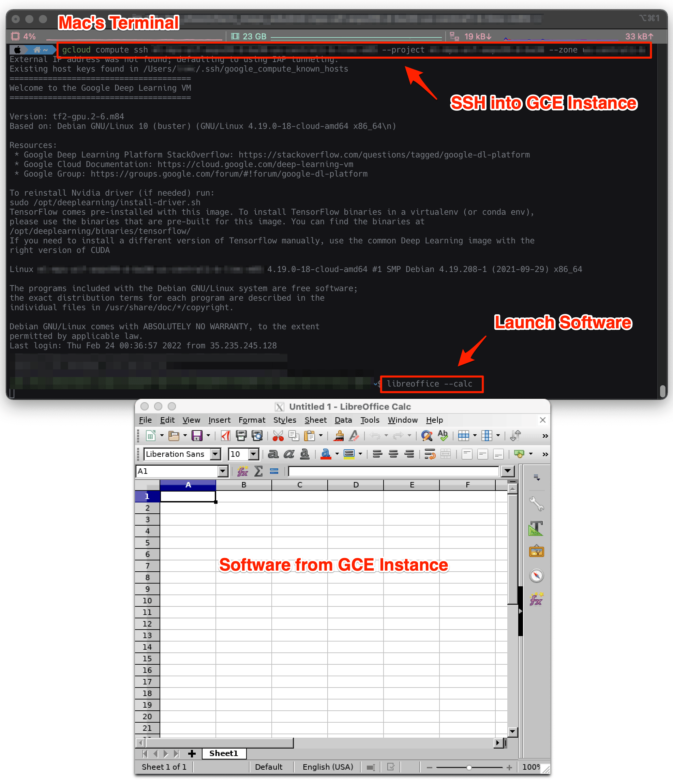673x784 pixels.
Task: Click the Insert Column table icon
Action: click(487, 436)
